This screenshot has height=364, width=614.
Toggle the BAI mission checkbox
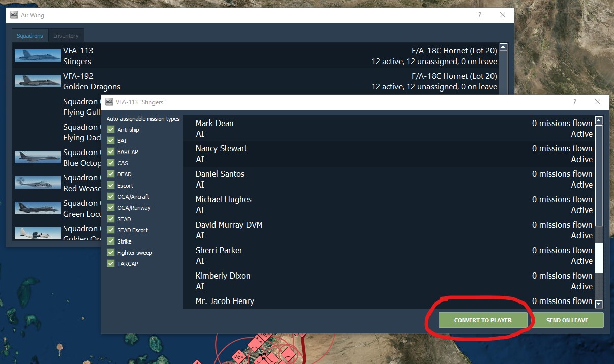coord(111,141)
